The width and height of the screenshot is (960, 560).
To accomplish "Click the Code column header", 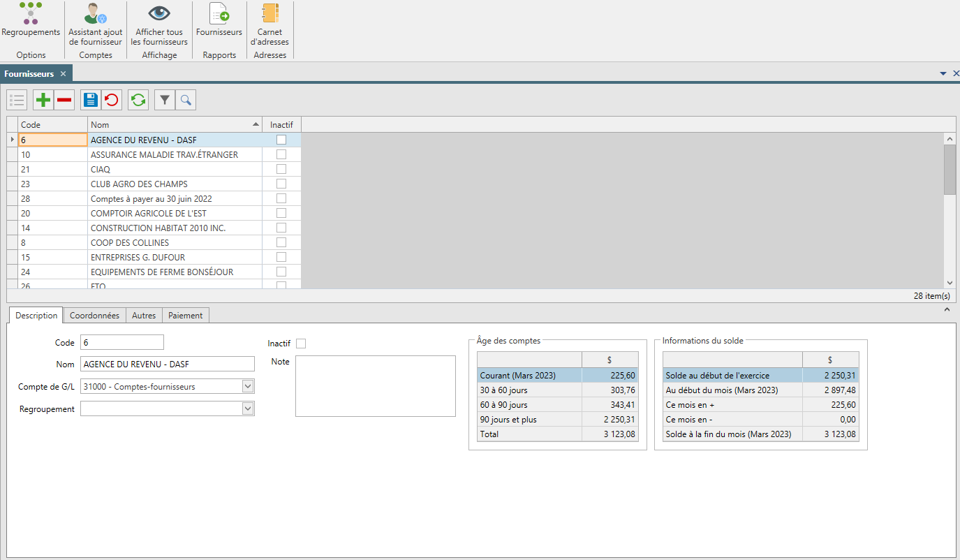I will [x=52, y=124].
